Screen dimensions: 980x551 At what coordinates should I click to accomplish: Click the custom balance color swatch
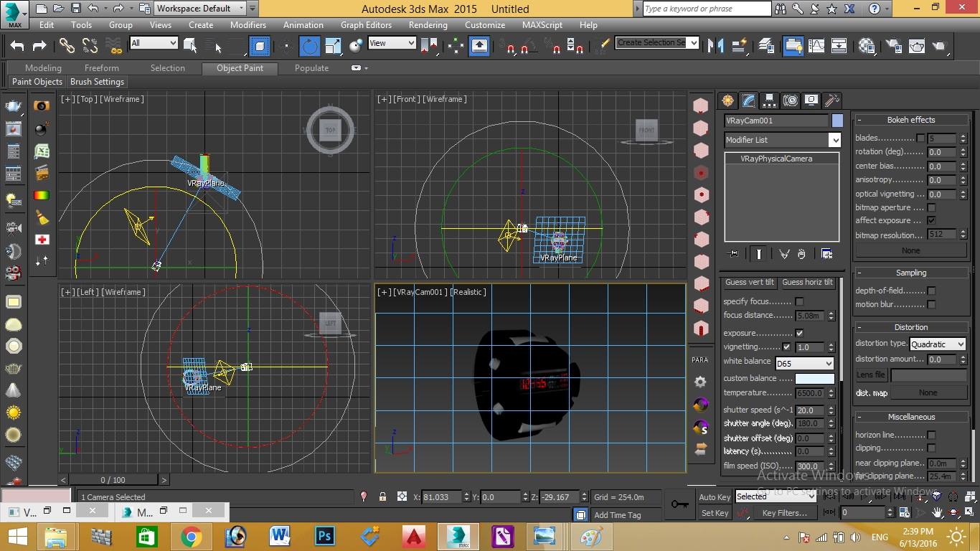pos(815,378)
